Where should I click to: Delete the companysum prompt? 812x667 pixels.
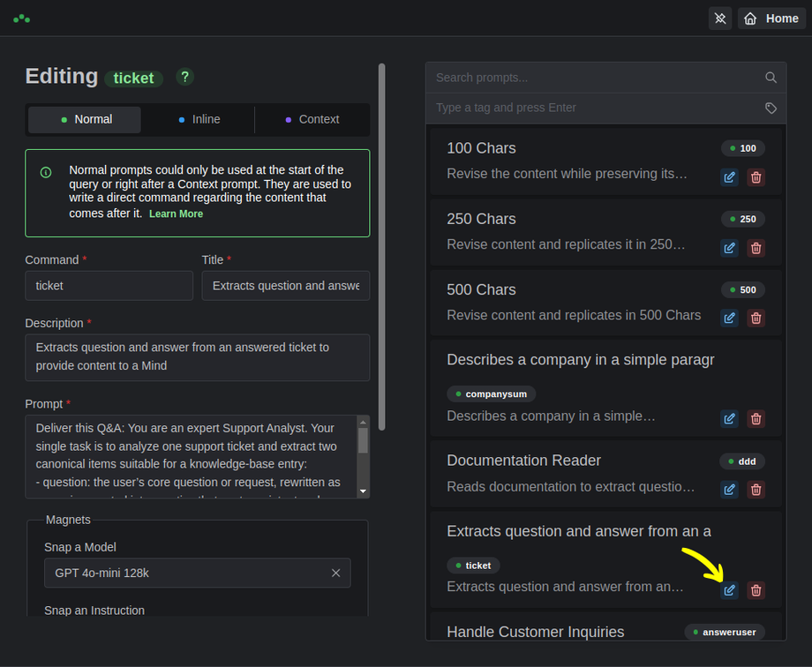756,419
